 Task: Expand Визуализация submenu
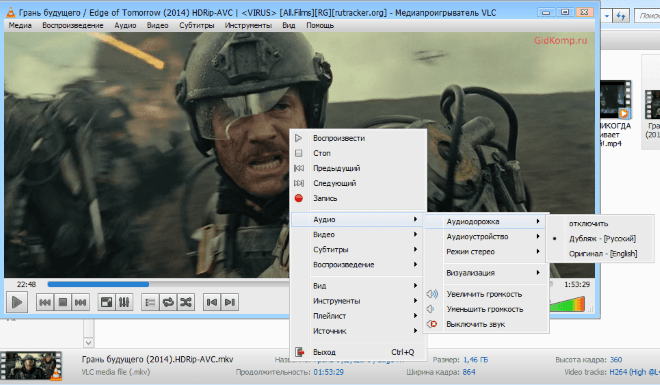pyautogui.click(x=486, y=273)
